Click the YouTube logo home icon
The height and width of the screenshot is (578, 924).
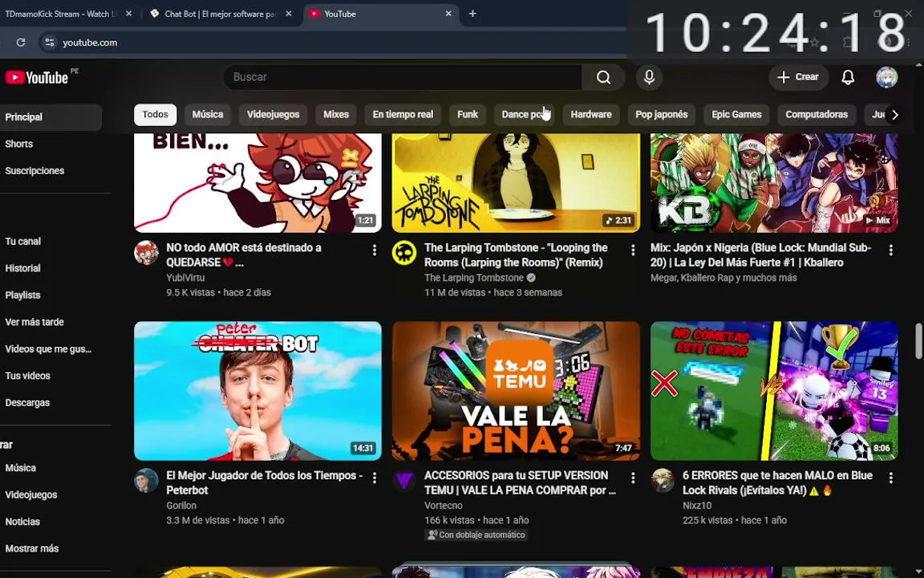[37, 77]
